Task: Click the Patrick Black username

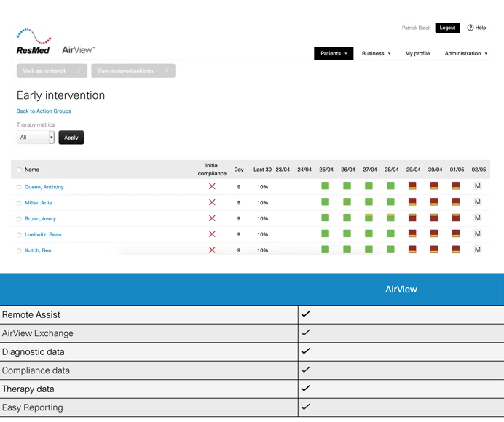Action: coord(416,28)
